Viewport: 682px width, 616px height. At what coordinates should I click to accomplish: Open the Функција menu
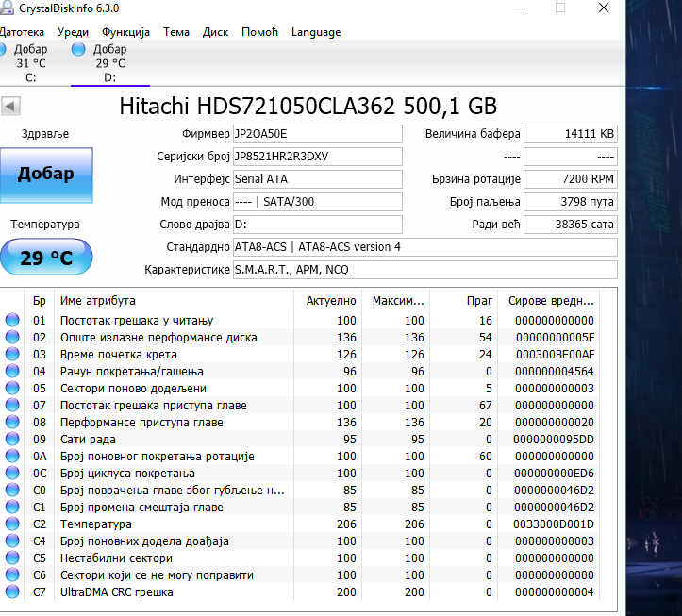click(125, 32)
